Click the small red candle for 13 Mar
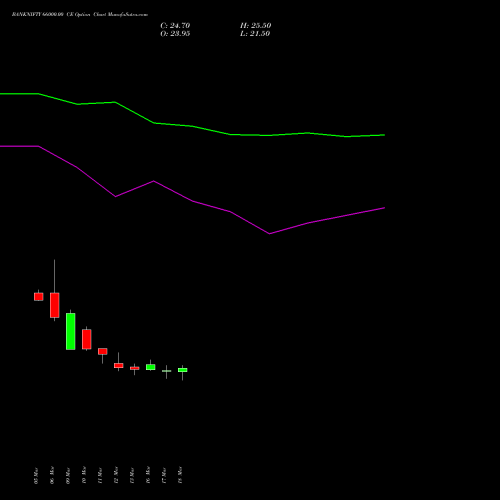500x500 pixels. click(135, 368)
